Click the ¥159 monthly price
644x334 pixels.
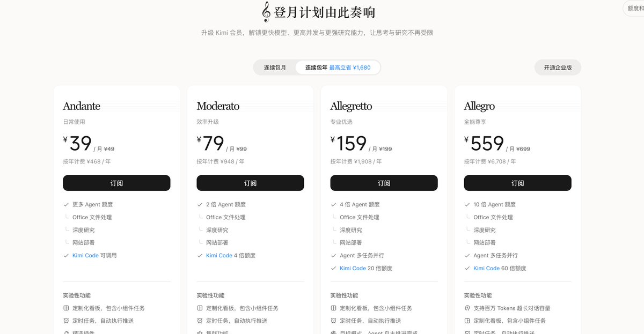[x=348, y=144]
